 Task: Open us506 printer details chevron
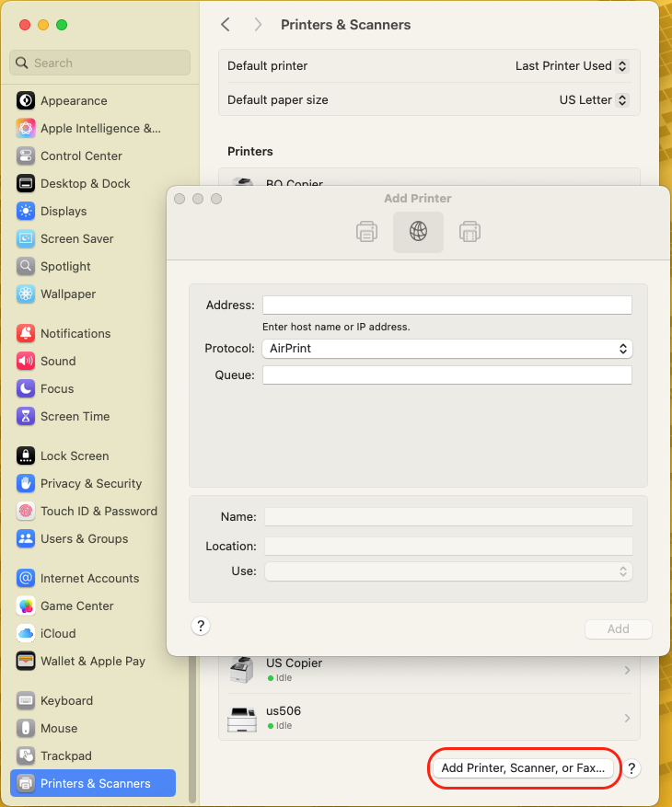click(x=627, y=718)
